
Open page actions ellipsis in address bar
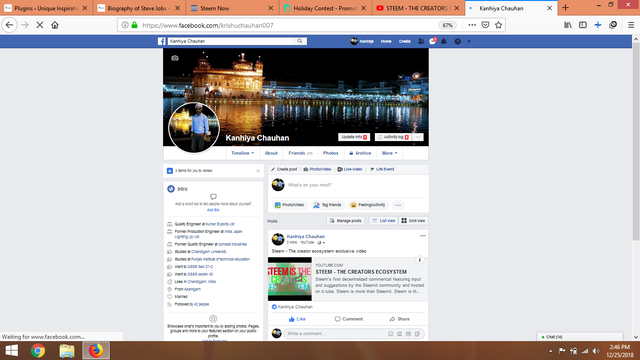472,25
